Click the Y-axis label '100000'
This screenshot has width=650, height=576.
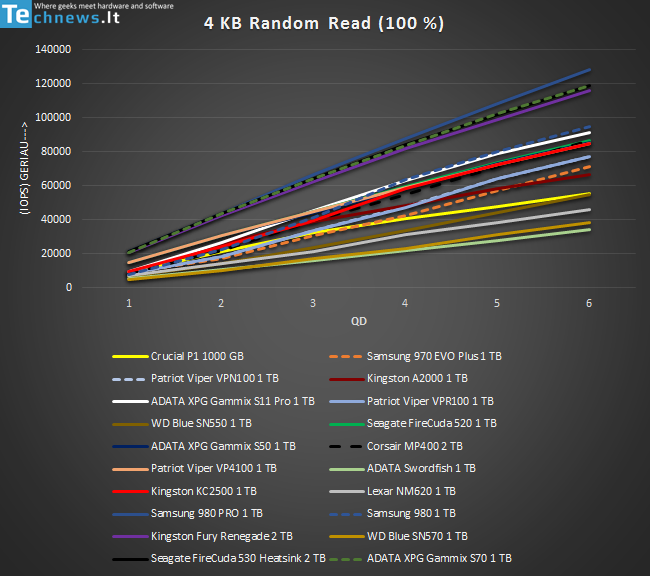click(53, 117)
